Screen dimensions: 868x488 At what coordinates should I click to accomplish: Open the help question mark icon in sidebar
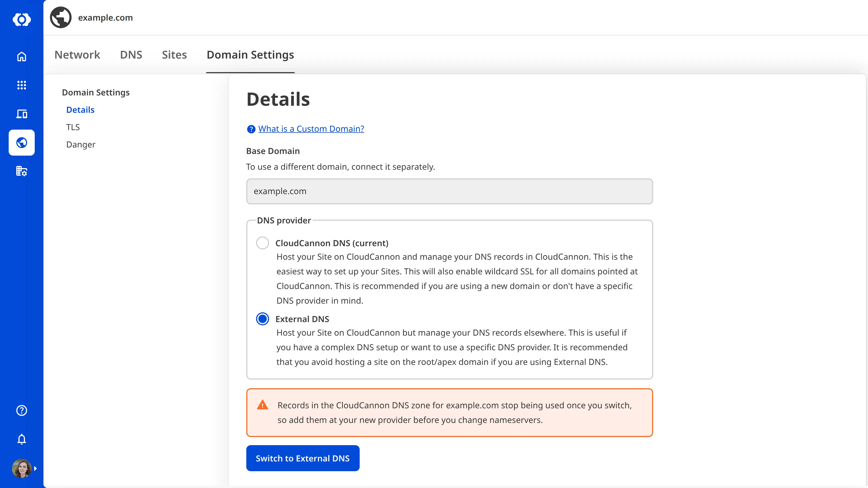[22, 410]
